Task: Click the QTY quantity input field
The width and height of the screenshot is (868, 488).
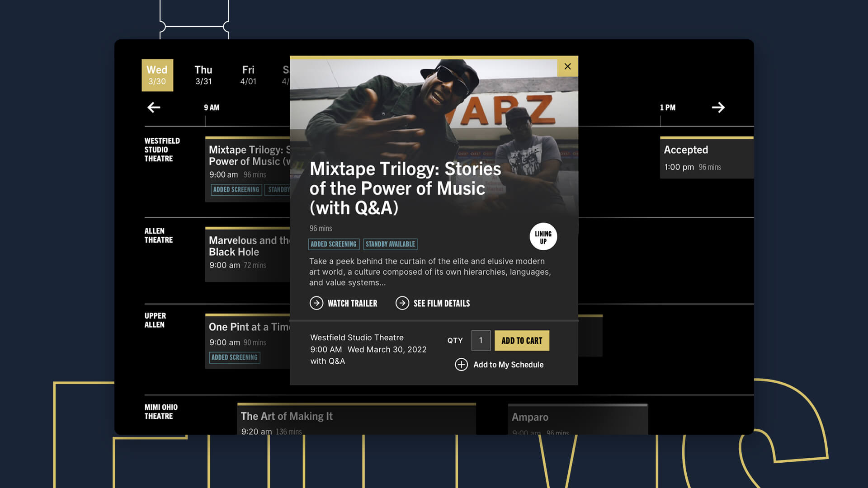Action: tap(481, 340)
